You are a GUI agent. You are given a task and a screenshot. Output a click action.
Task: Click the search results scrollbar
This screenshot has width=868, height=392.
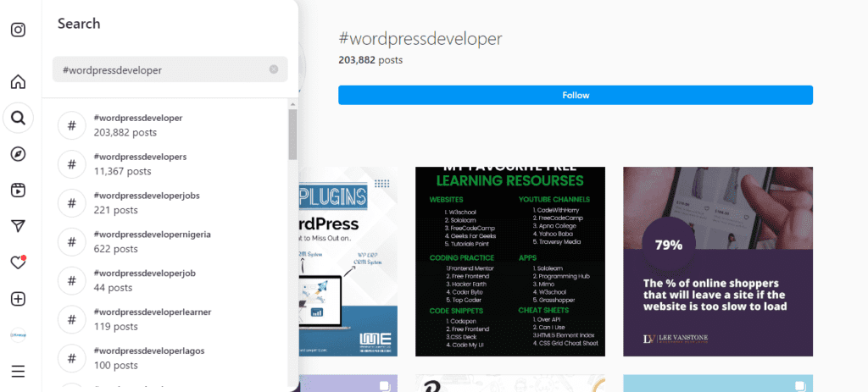point(292,135)
